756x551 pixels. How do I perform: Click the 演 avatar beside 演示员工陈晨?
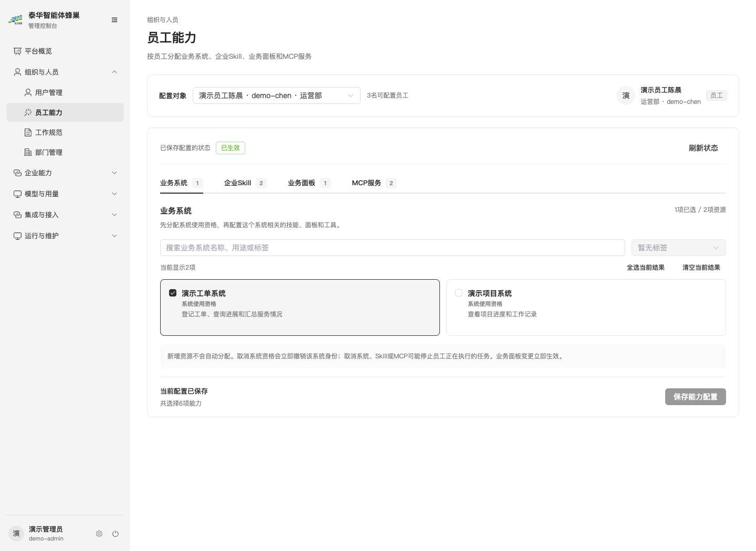626,96
